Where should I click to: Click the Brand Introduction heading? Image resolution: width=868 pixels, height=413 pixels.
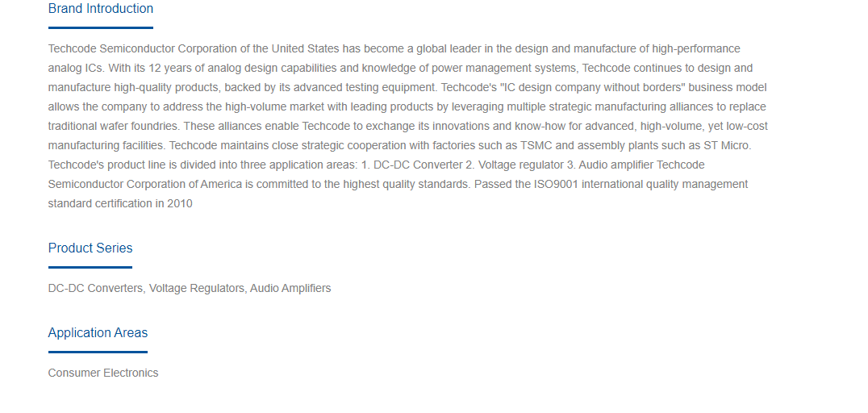(x=101, y=9)
